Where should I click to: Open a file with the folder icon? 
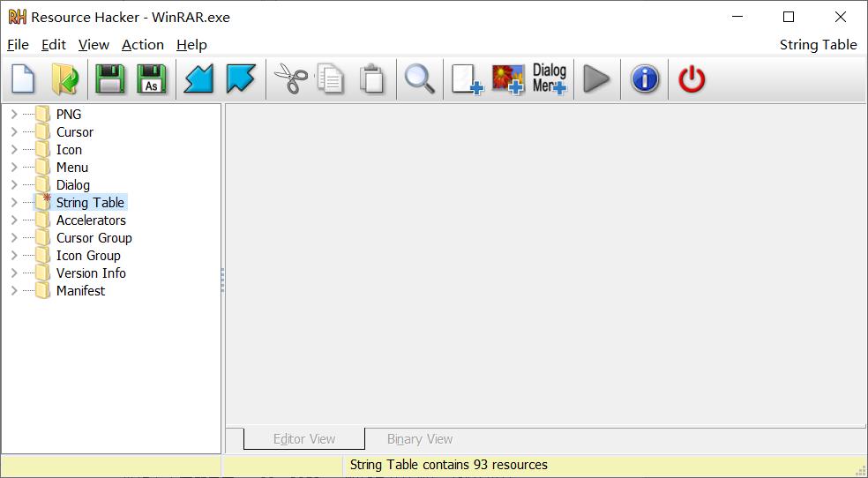(x=64, y=79)
